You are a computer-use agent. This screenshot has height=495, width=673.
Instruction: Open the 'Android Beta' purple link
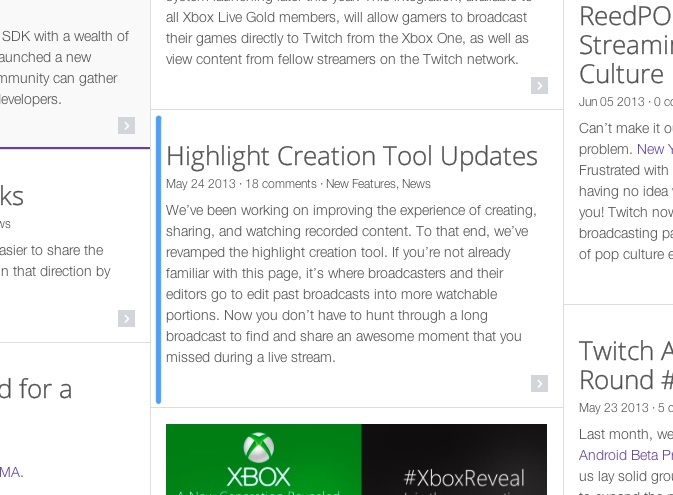(624, 455)
